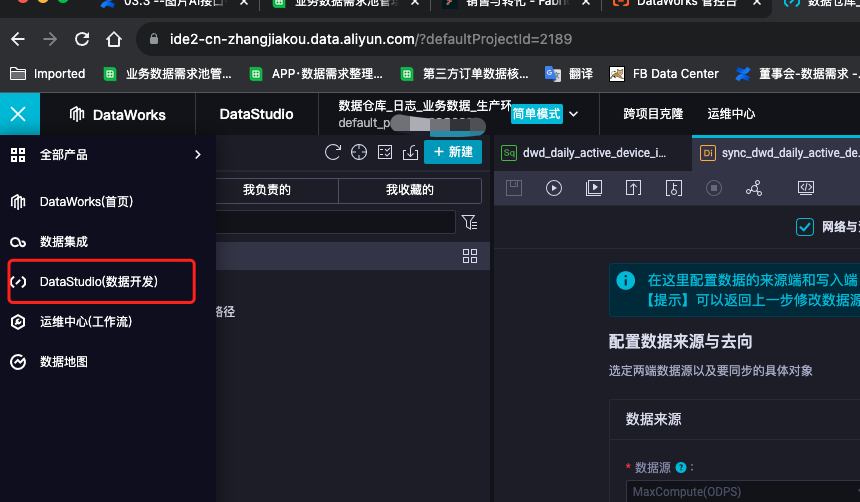This screenshot has width=860, height=502.
Task: Switch to 我负责的 tab
Action: pos(267,190)
